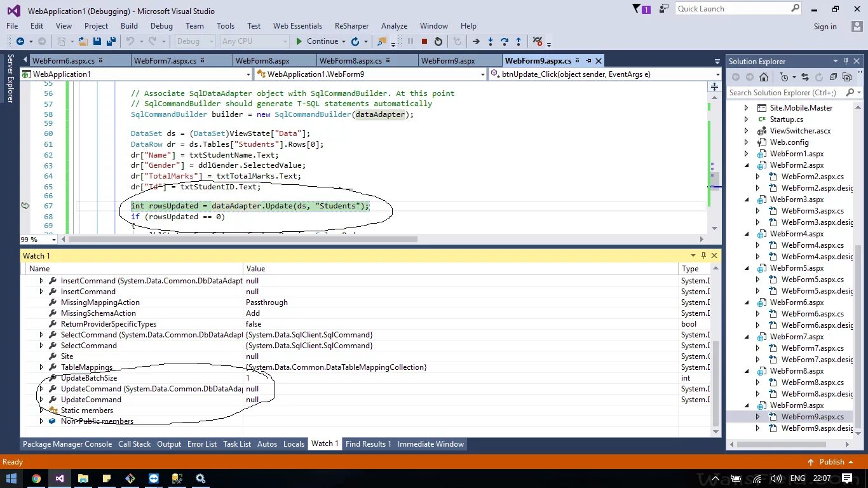Click the editor horizontal scrollbar thumb
868x488 pixels.
243,240
